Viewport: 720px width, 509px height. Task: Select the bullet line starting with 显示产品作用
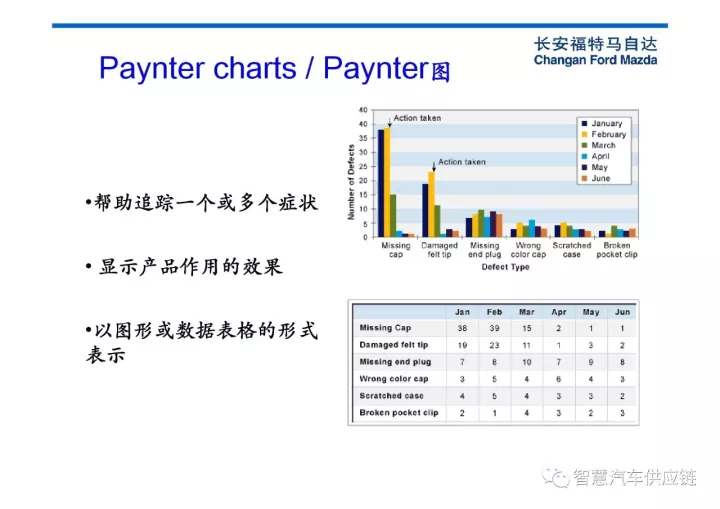(185, 267)
